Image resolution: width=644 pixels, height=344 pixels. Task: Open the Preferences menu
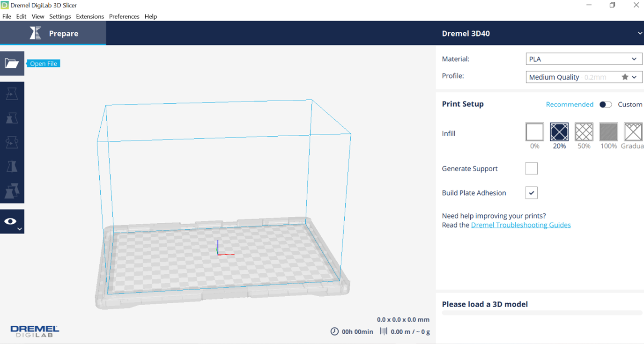[124, 16]
